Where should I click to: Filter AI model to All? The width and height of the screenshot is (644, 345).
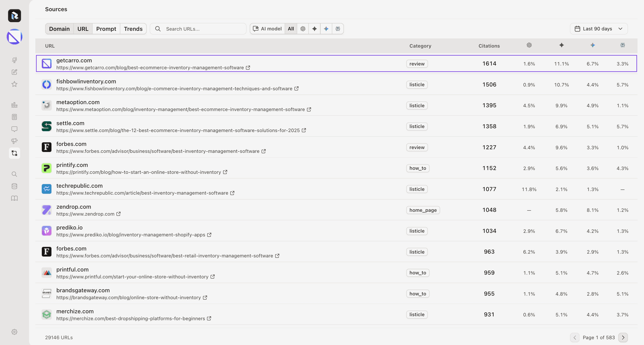click(291, 29)
